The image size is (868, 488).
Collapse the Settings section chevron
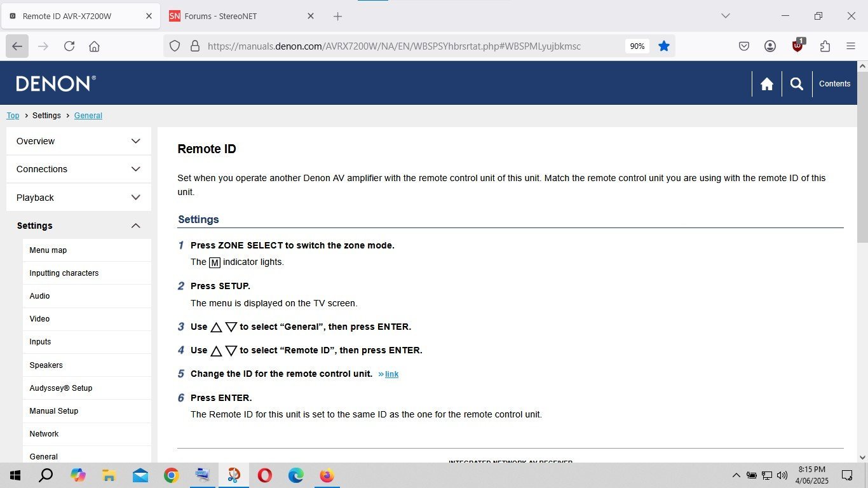135,226
